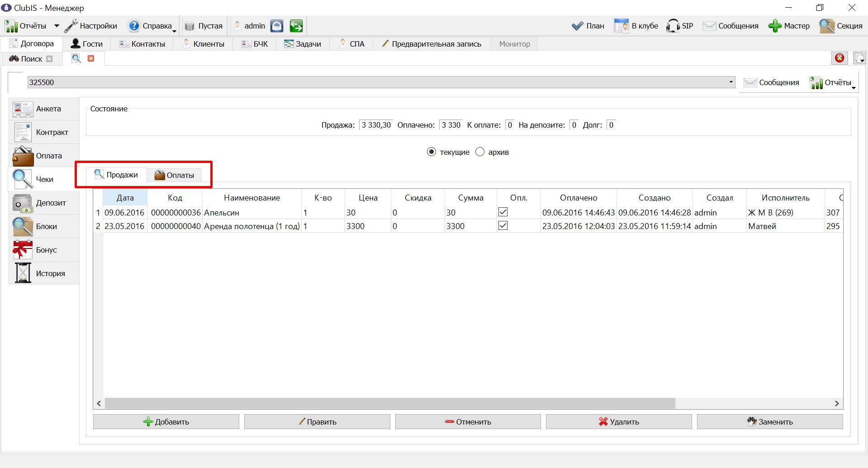Open the История hourglass section

point(44,273)
